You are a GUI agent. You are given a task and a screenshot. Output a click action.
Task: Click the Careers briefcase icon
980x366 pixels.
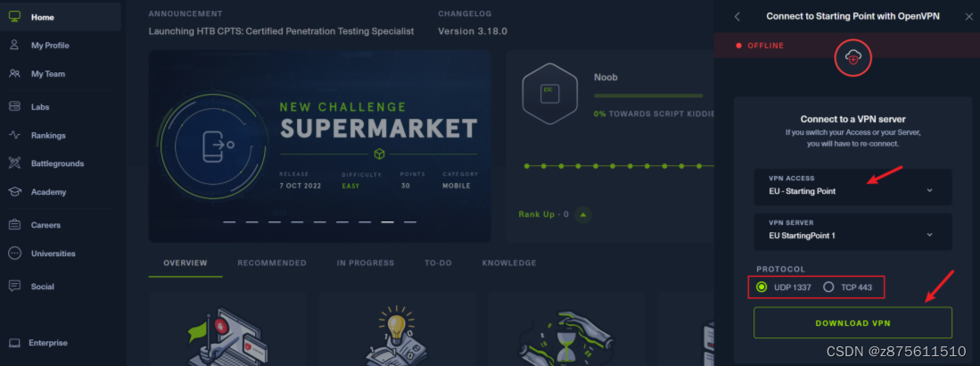click(x=14, y=225)
